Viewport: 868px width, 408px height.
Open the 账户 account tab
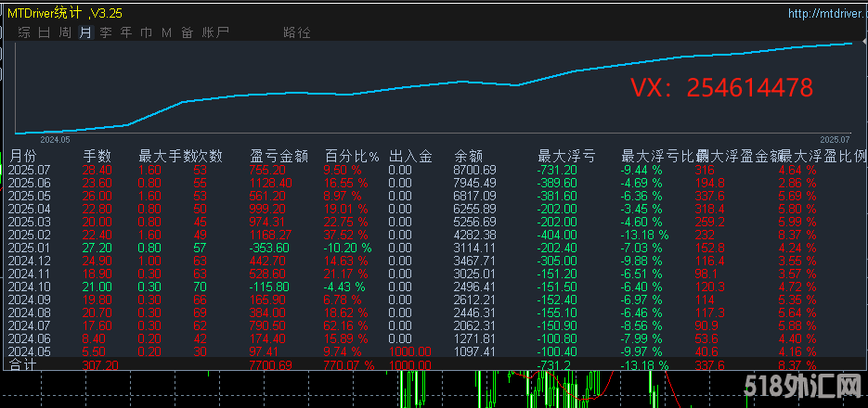215,32
